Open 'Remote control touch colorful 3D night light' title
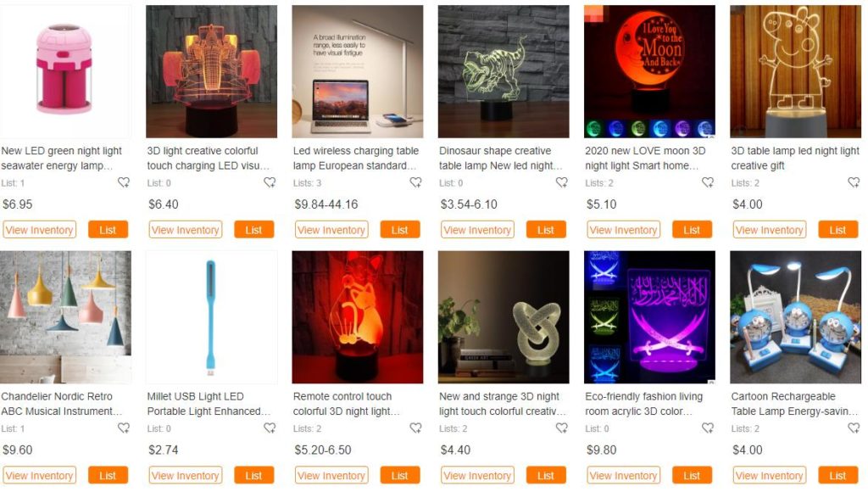 pos(347,404)
